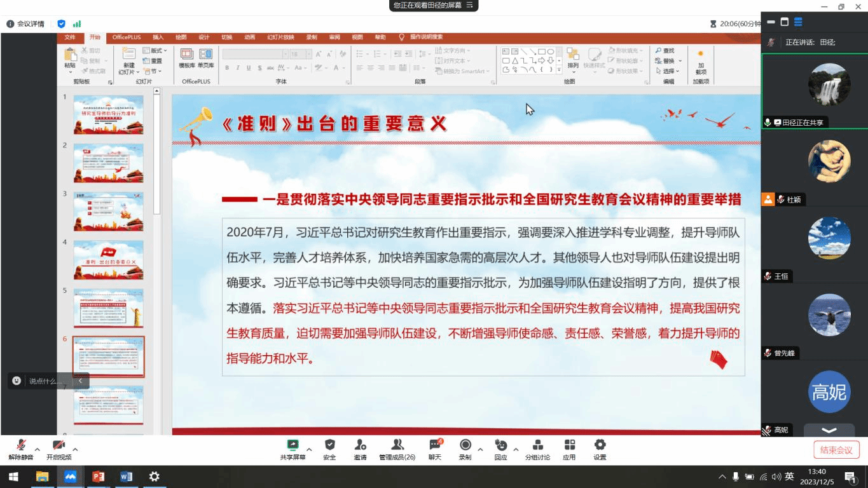Expand the arrow next to 解除静音
868x488 pixels.
[x=38, y=449]
